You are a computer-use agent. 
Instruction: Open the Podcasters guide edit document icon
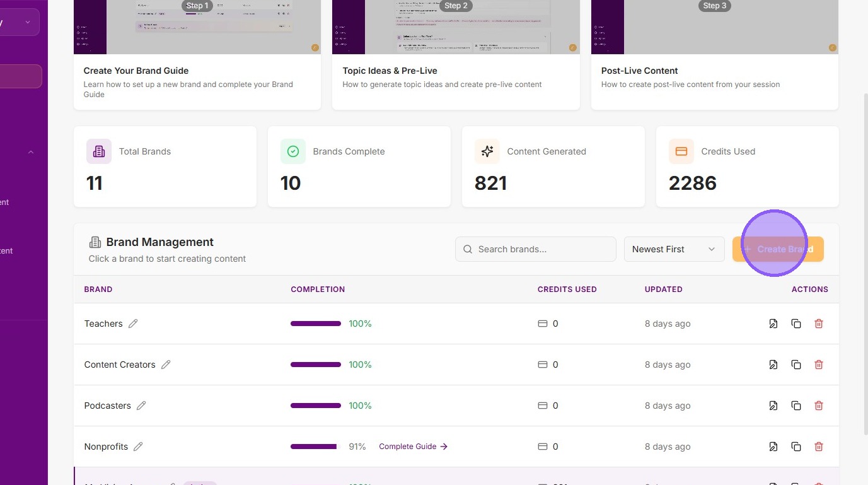click(773, 406)
